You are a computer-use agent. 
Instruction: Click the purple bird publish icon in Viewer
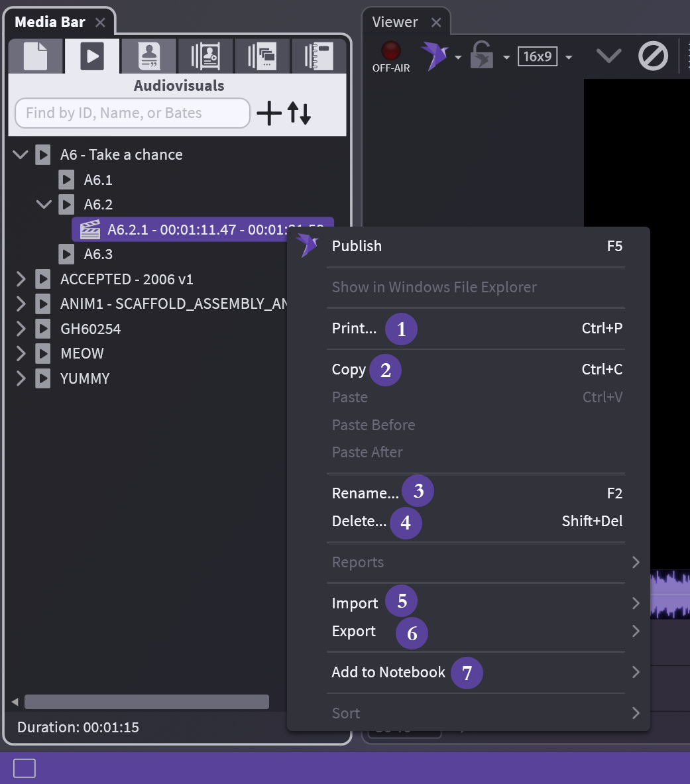pos(435,56)
